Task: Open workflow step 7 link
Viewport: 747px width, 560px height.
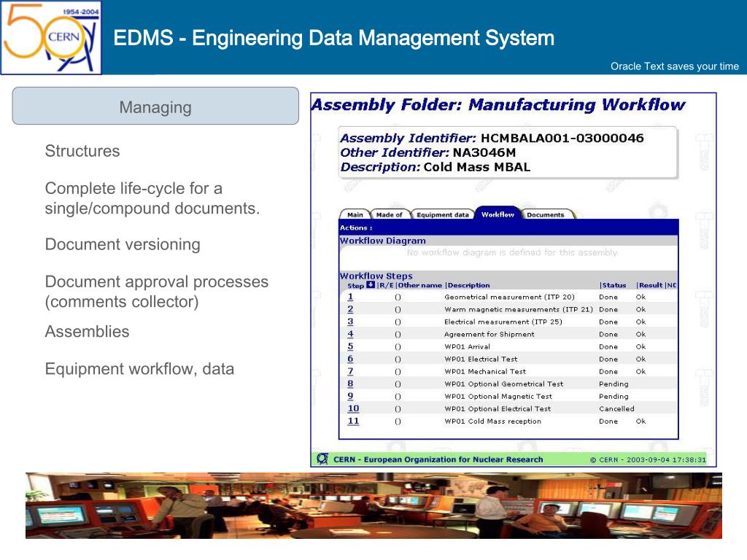Action: point(350,371)
